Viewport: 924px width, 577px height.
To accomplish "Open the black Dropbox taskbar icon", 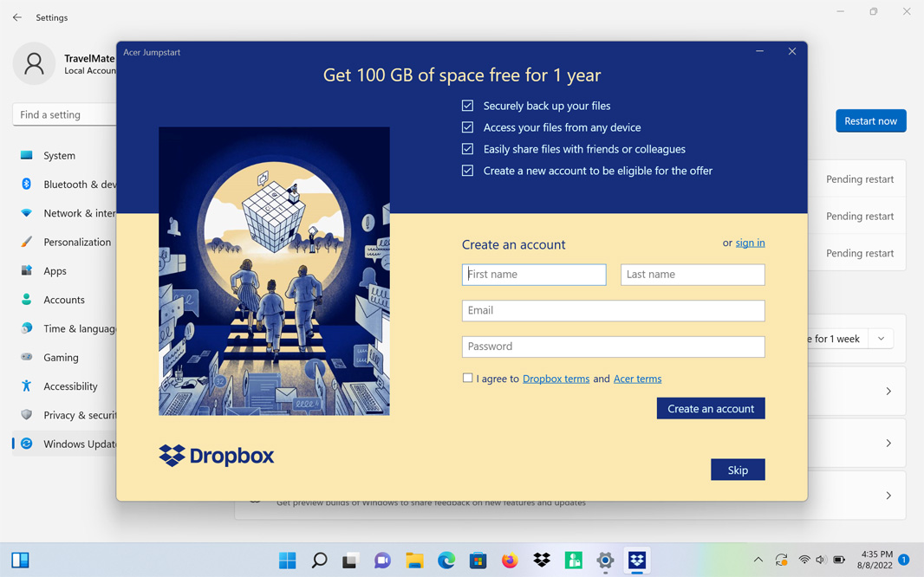I will coord(542,560).
